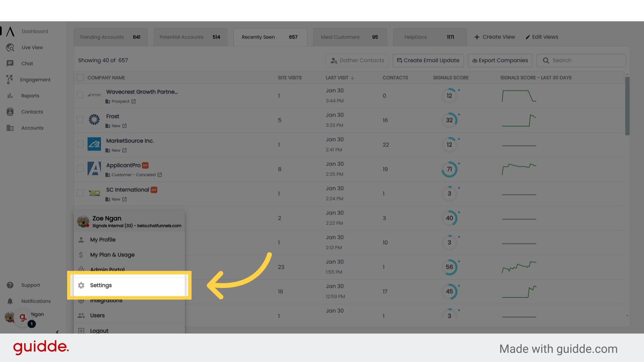Click the table vertical scrollbar thumb

(x=627, y=106)
